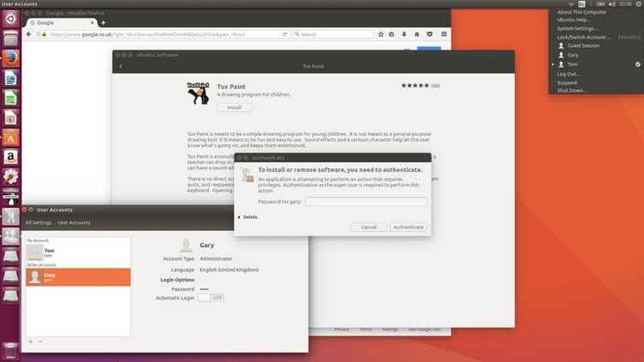
Task: Click User Accounts breadcrumb button
Action: point(74,223)
